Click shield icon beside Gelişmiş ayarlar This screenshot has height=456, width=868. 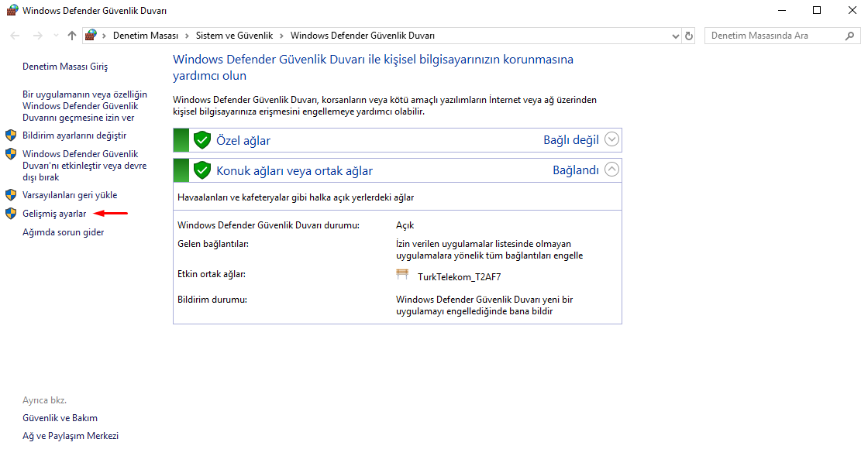coord(11,214)
